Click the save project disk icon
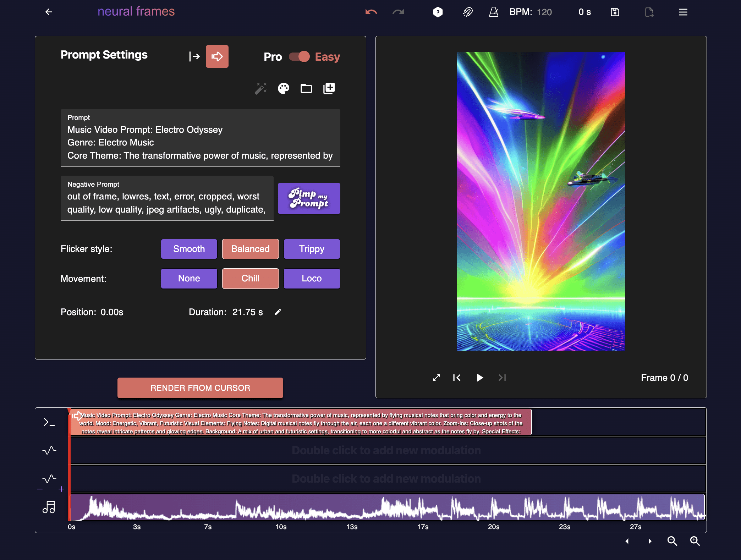Image resolution: width=741 pixels, height=560 pixels. [615, 12]
